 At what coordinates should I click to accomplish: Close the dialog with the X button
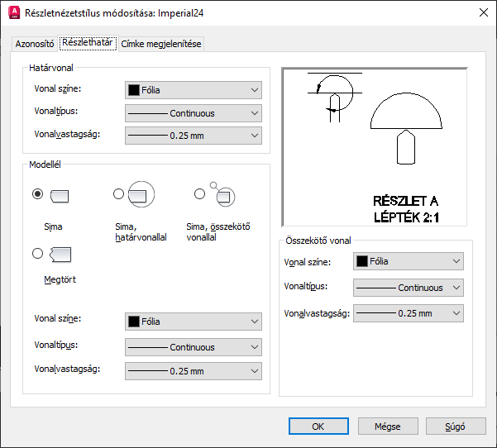[x=484, y=12]
